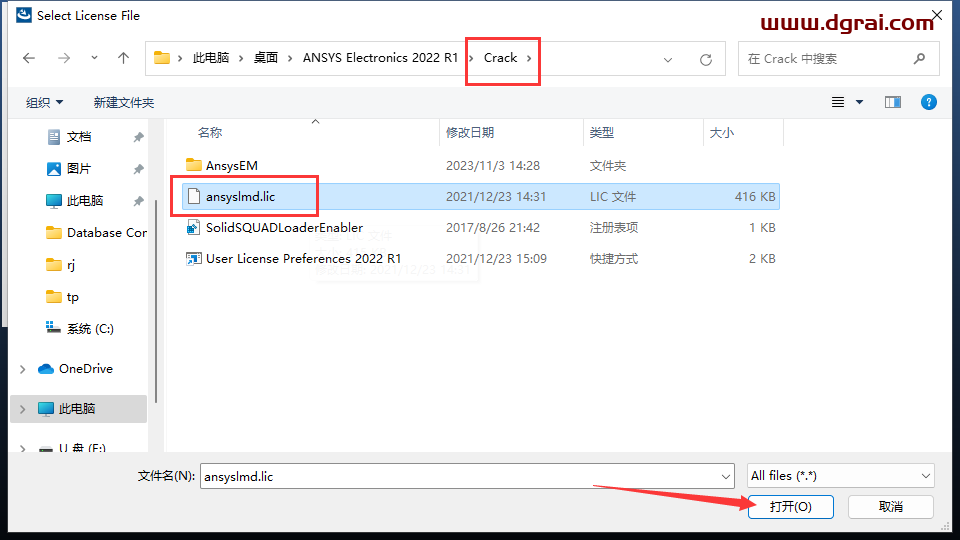
Task: Open All files (*.*) type dropdown
Action: (841, 476)
